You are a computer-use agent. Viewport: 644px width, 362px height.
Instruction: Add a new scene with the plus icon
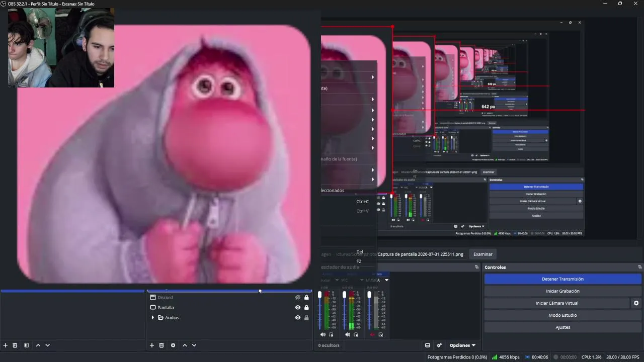coord(6,345)
